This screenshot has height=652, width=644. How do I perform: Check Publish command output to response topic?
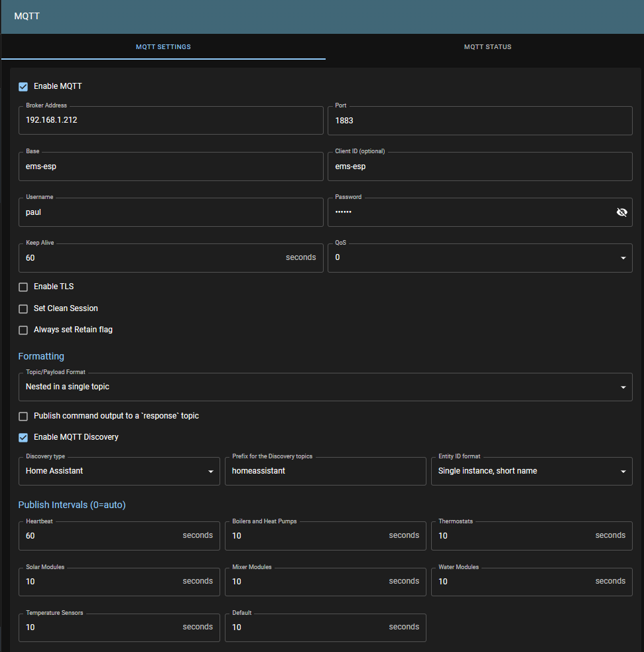[x=23, y=416]
